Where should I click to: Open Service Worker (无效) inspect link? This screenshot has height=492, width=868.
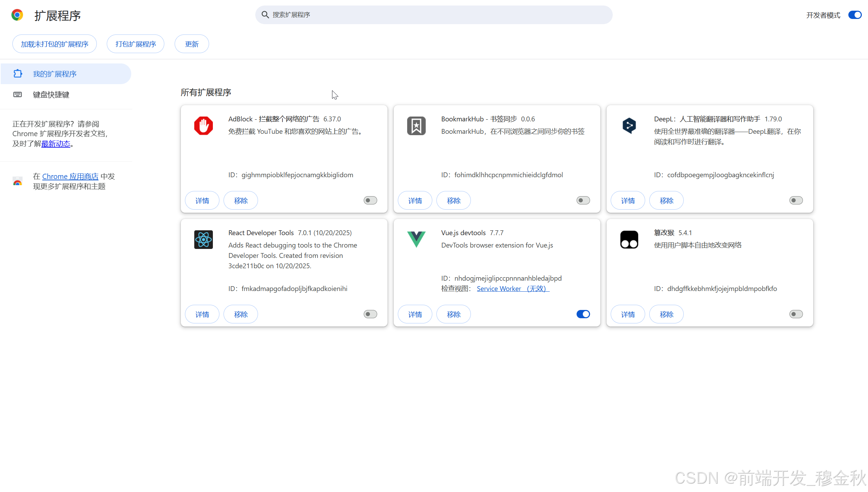coord(513,289)
